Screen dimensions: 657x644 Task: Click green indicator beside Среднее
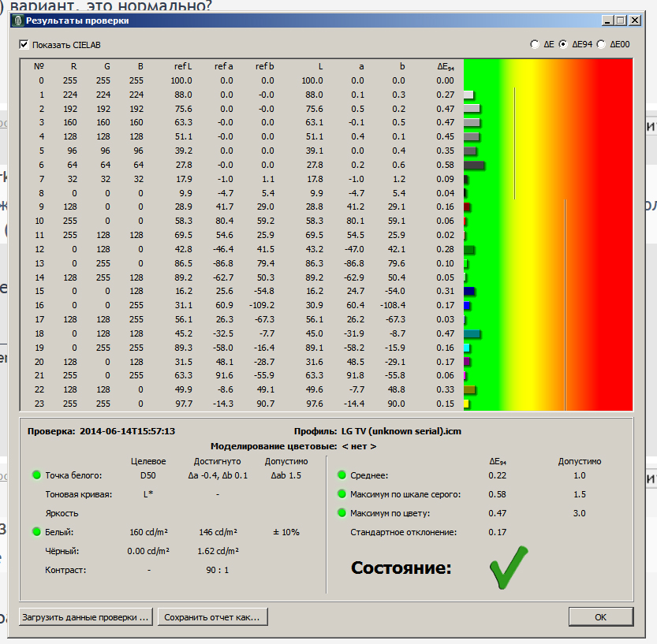(x=342, y=475)
